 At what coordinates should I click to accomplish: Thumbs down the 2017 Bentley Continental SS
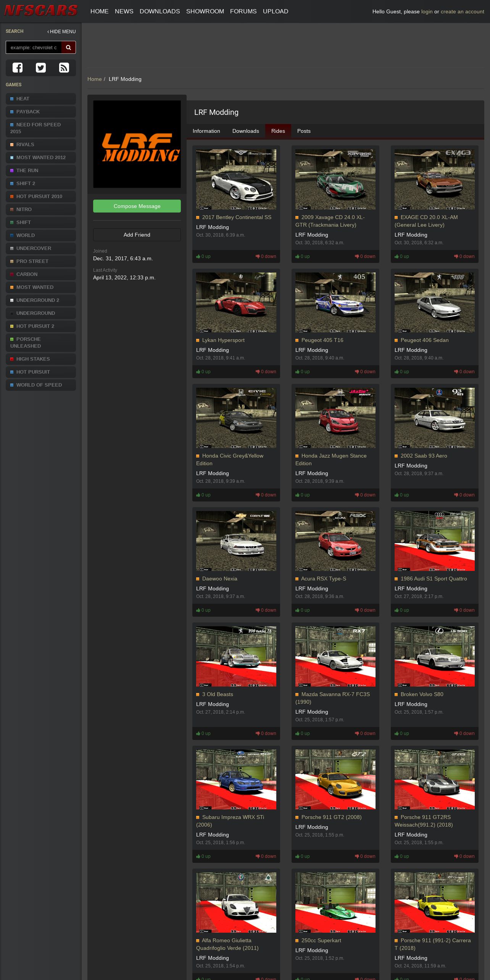[x=266, y=256]
